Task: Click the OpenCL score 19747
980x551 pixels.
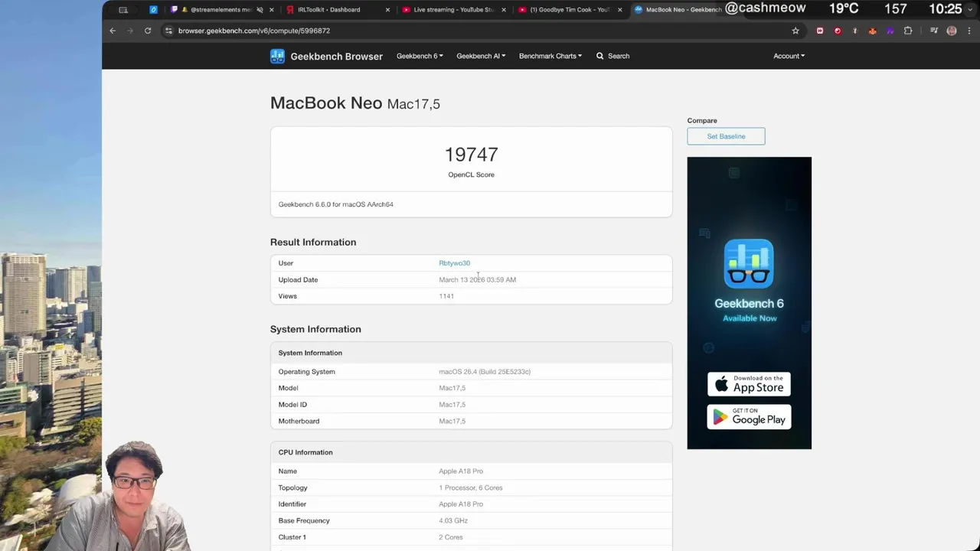Action: click(x=471, y=155)
